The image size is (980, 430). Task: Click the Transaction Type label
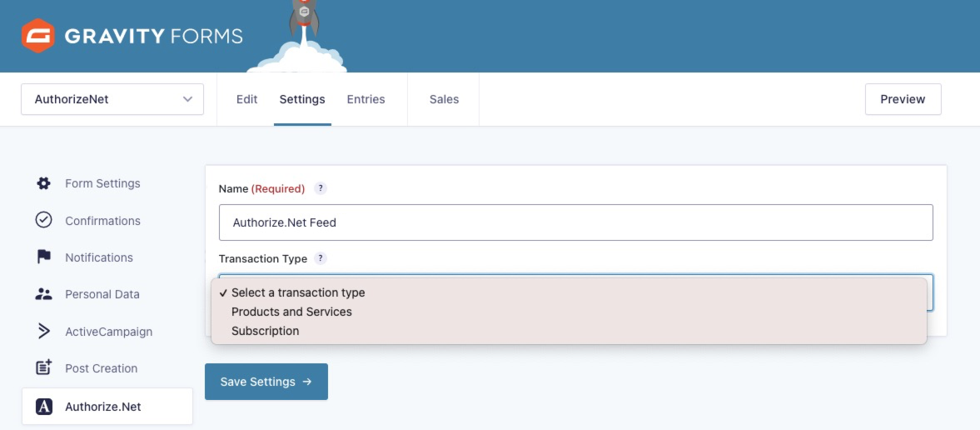[x=262, y=258]
